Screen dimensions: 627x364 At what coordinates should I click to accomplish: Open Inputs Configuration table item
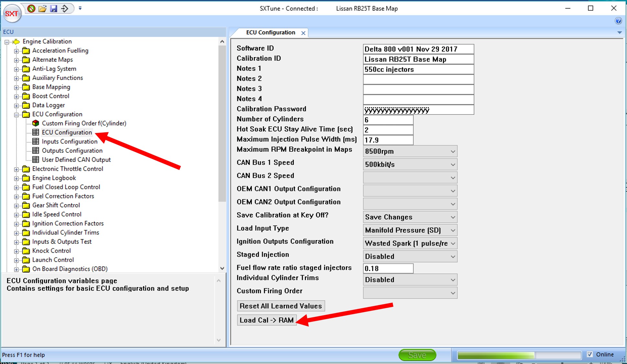[70, 141]
